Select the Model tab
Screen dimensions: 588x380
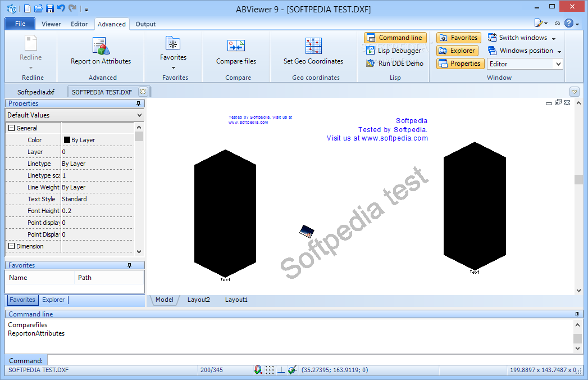tap(164, 300)
